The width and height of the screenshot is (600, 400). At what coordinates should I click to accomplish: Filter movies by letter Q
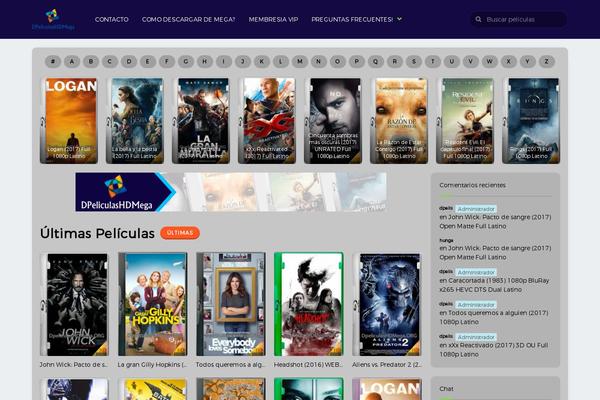[x=375, y=61]
